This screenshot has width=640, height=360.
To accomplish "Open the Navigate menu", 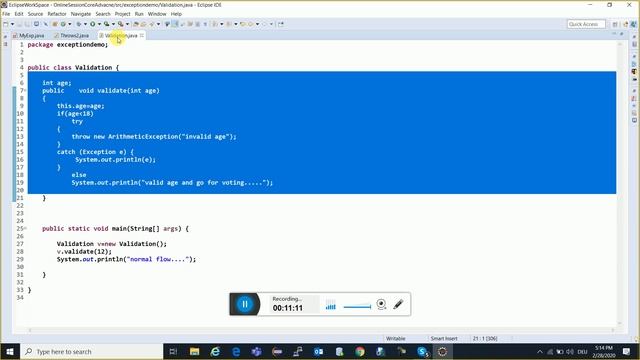I will click(x=81, y=14).
